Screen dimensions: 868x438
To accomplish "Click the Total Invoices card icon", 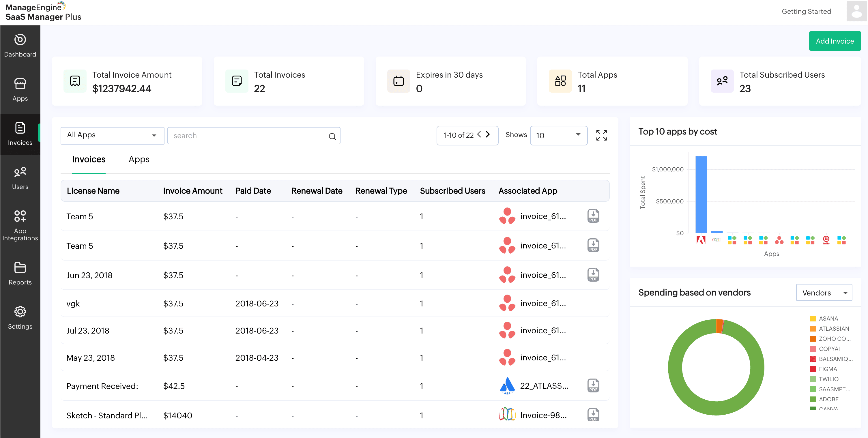I will (237, 81).
